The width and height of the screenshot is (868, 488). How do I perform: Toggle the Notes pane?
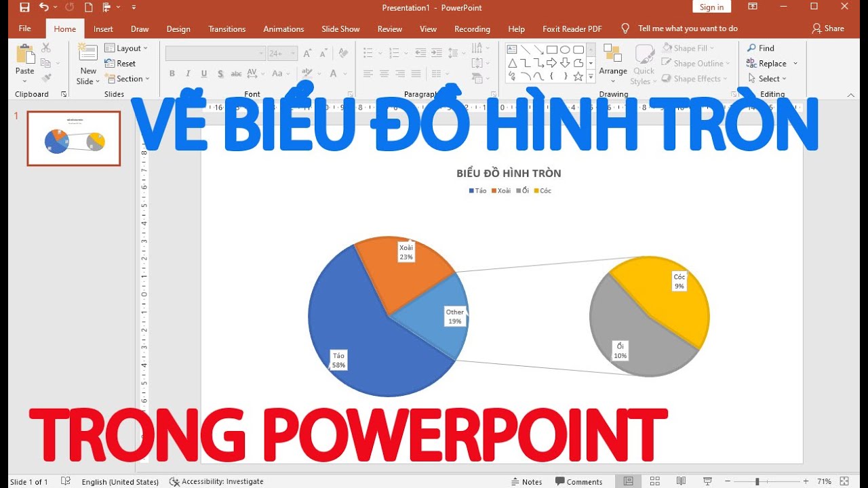tap(526, 482)
